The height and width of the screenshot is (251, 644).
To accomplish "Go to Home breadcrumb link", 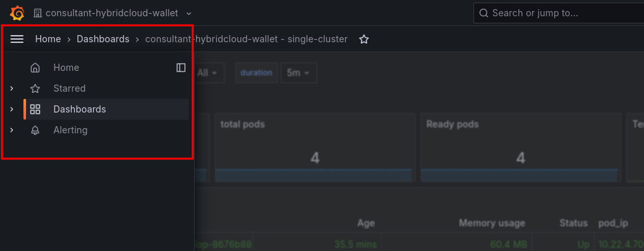I will tap(48, 40).
